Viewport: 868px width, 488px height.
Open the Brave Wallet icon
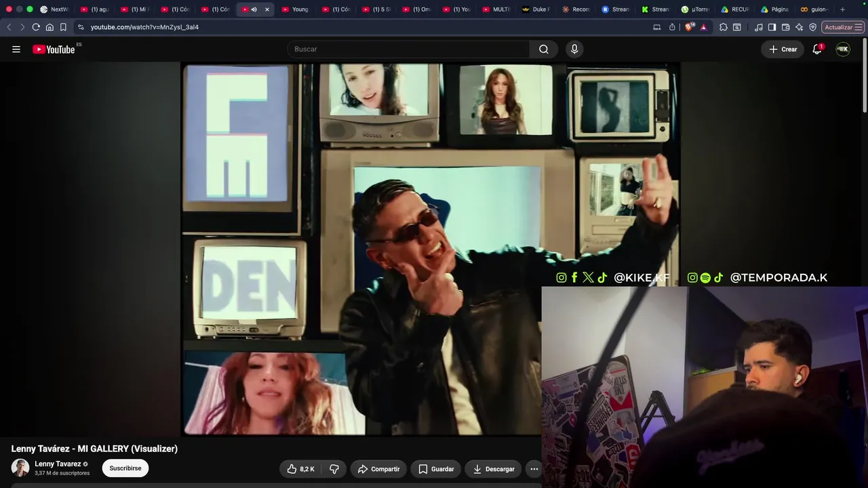(786, 27)
